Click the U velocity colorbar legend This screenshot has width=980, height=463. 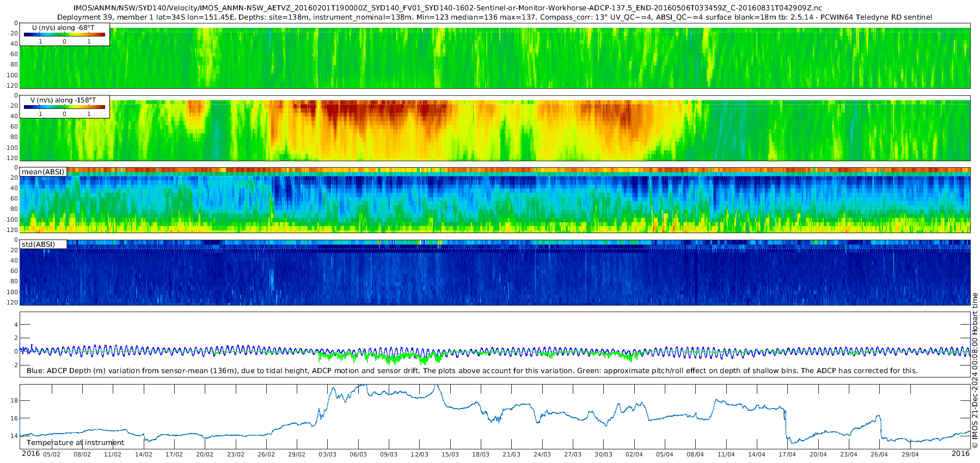pos(64,34)
